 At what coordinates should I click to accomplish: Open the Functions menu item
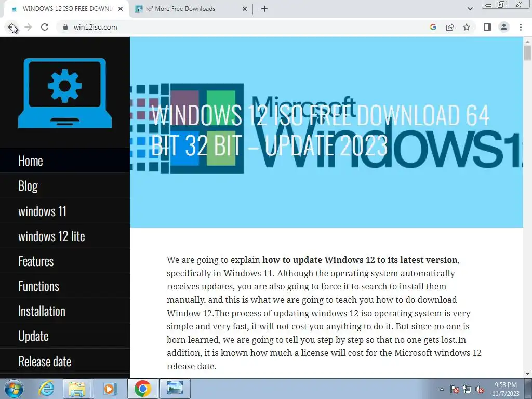pos(65,286)
